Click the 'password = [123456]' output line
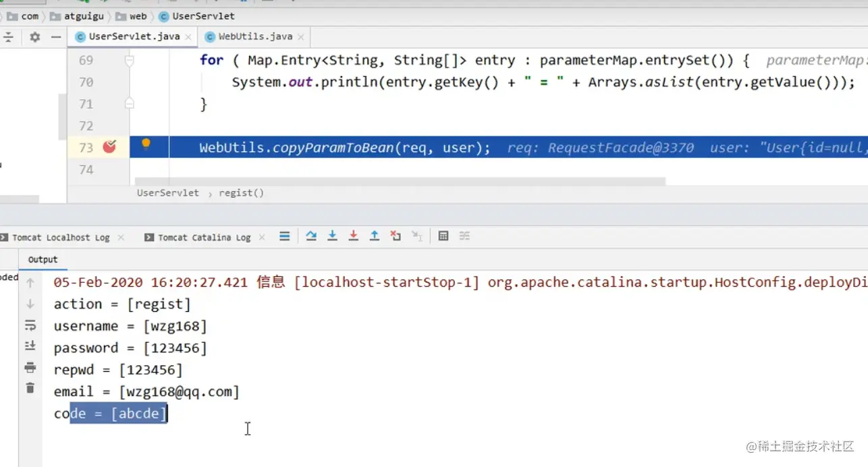 (130, 348)
